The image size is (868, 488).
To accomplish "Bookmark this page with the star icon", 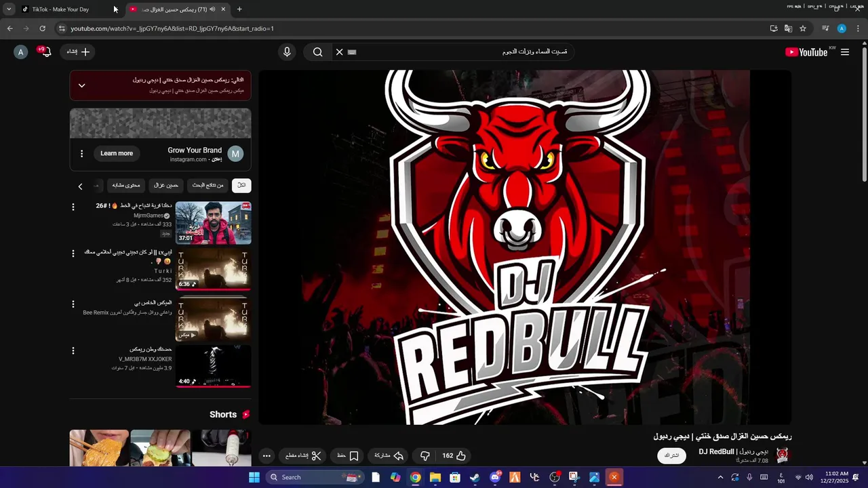I will pos(803,28).
